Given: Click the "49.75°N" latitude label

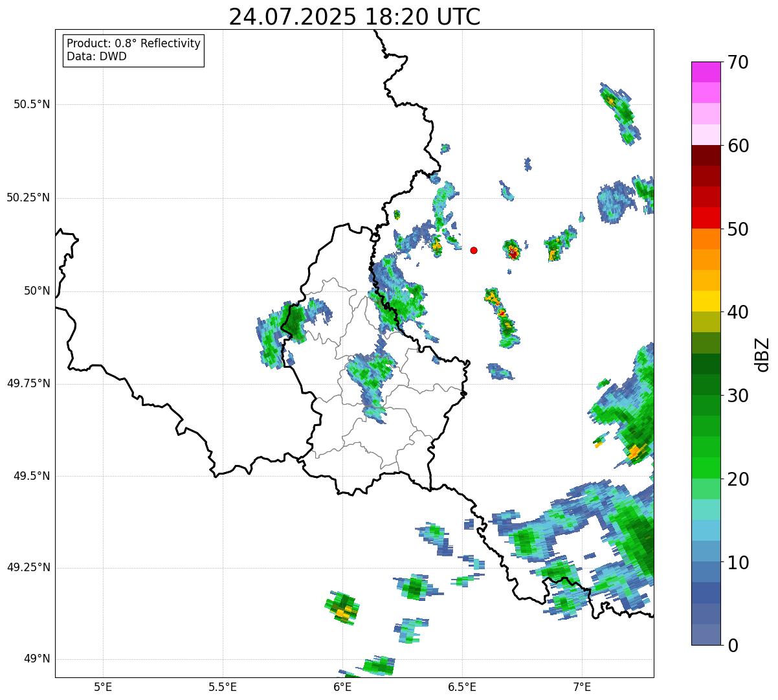Looking at the screenshot, I should click(28, 383).
